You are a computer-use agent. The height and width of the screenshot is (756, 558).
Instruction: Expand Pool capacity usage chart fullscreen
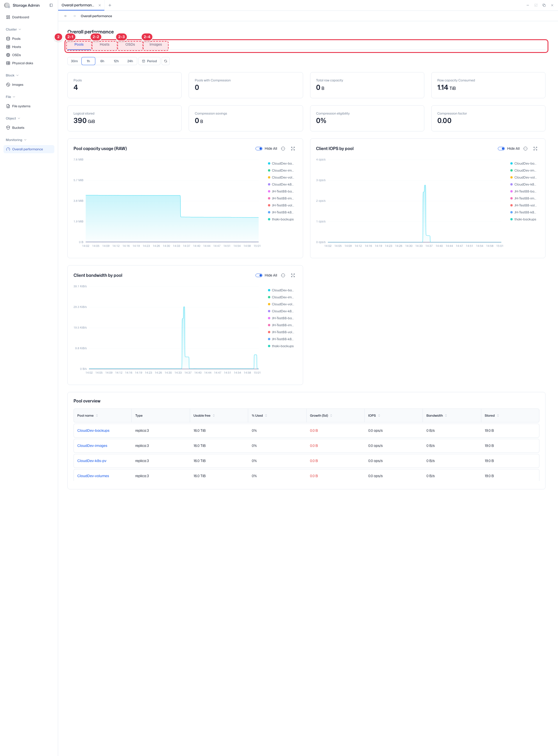point(293,149)
